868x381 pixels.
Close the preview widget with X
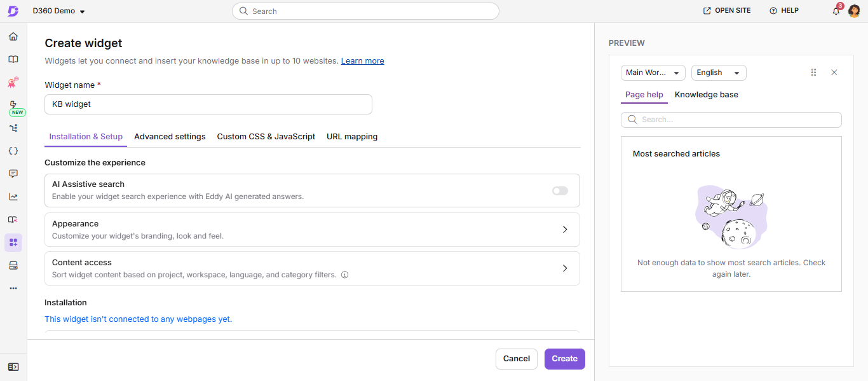pyautogui.click(x=834, y=73)
